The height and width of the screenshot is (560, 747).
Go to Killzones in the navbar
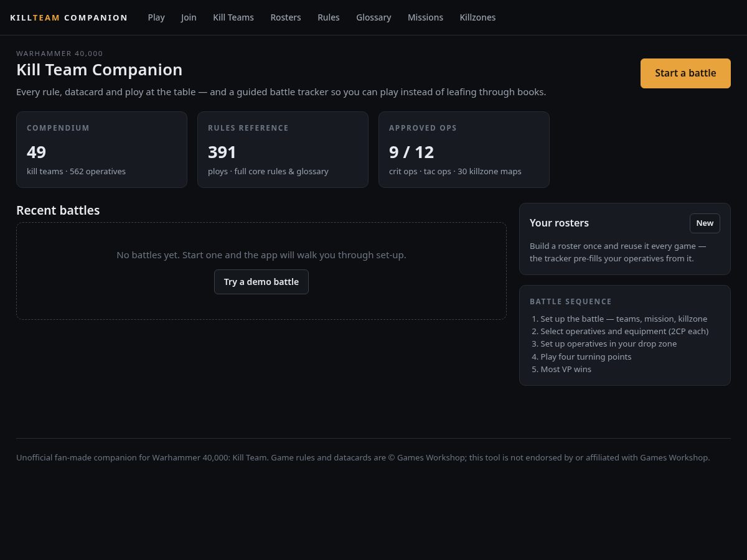(x=477, y=17)
